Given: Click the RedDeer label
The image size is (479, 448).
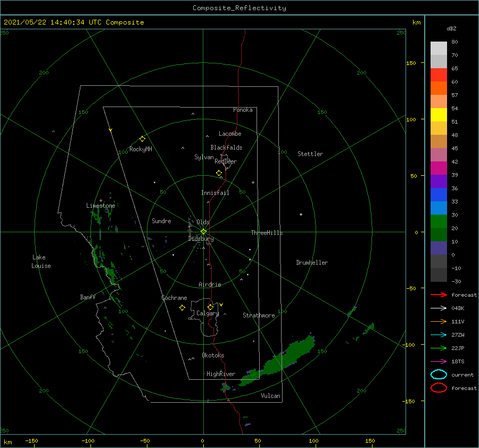Looking at the screenshot, I should pos(226,161).
